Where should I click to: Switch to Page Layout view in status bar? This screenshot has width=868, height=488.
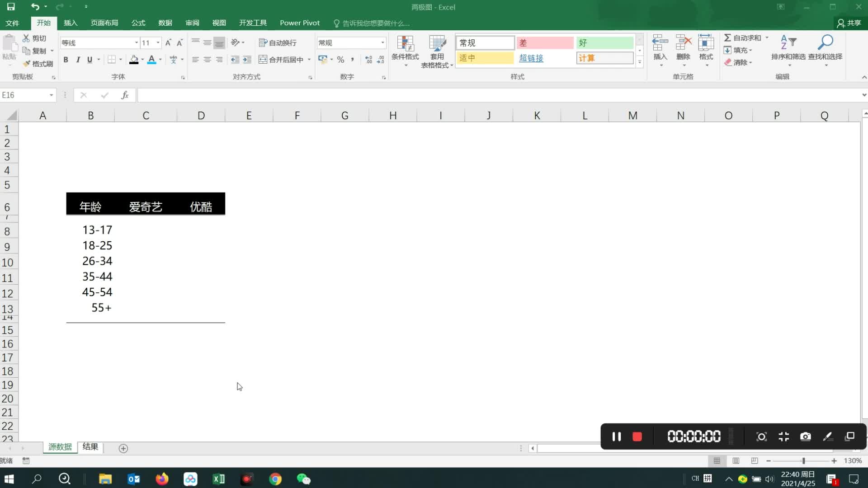point(736,460)
